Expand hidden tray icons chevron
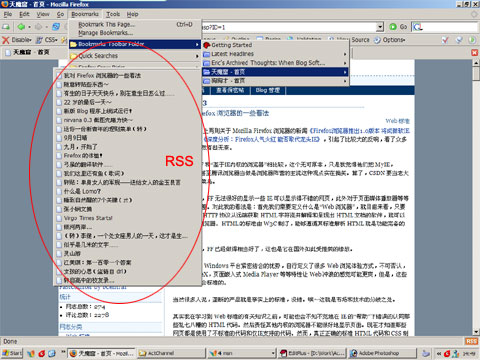Viewport: 480px width, 360px height. [439, 353]
